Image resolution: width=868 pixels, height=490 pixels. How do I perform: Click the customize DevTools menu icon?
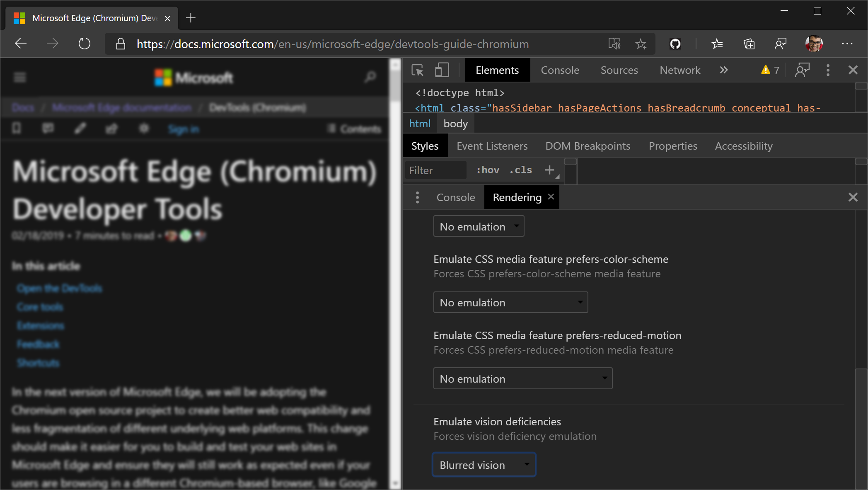[x=828, y=70]
